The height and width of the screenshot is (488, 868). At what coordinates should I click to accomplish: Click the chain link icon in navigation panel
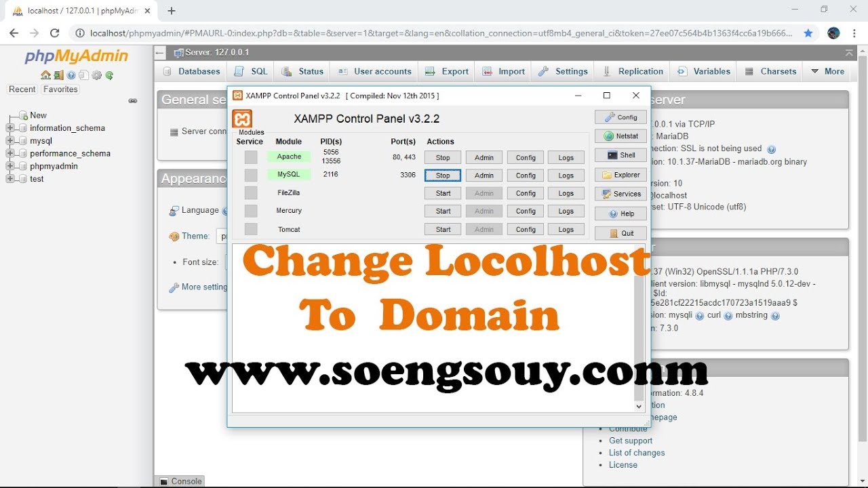click(x=133, y=101)
